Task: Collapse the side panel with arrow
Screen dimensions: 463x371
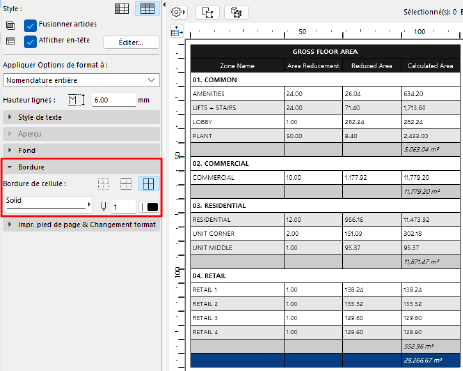Action: pyautogui.click(x=164, y=5)
